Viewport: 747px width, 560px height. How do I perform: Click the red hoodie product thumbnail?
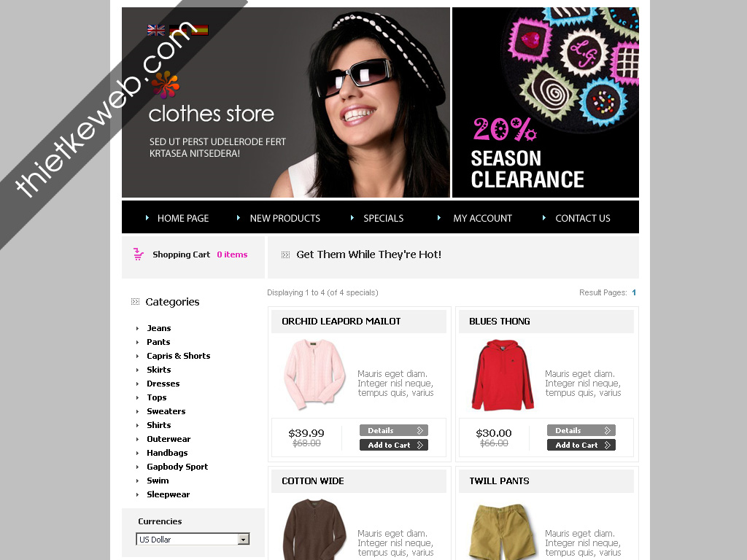point(502,375)
